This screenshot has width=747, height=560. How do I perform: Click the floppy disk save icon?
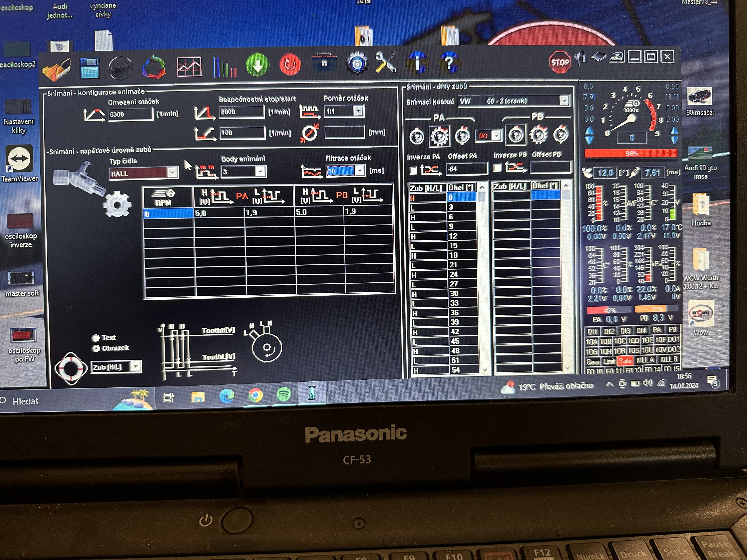coord(89,68)
